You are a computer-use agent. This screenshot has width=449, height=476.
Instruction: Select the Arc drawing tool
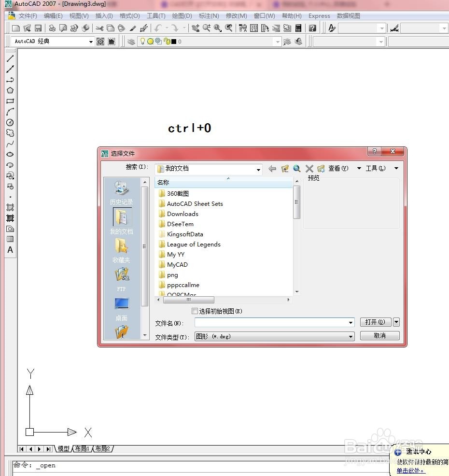point(10,112)
